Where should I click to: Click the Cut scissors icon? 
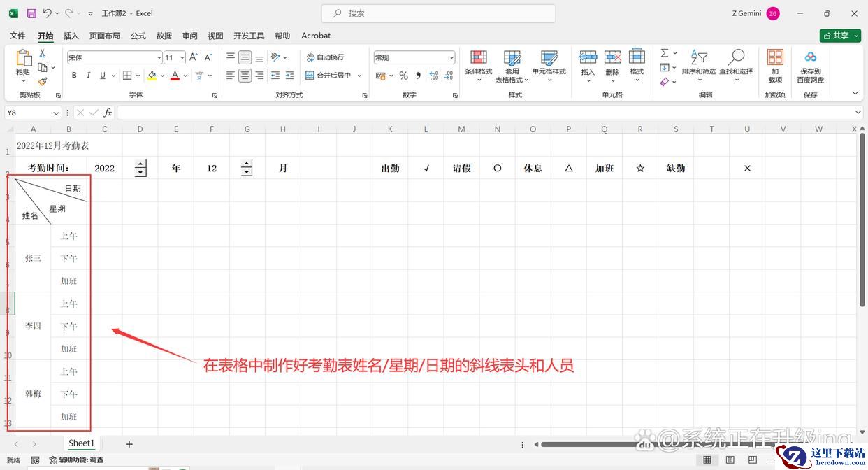[x=43, y=54]
